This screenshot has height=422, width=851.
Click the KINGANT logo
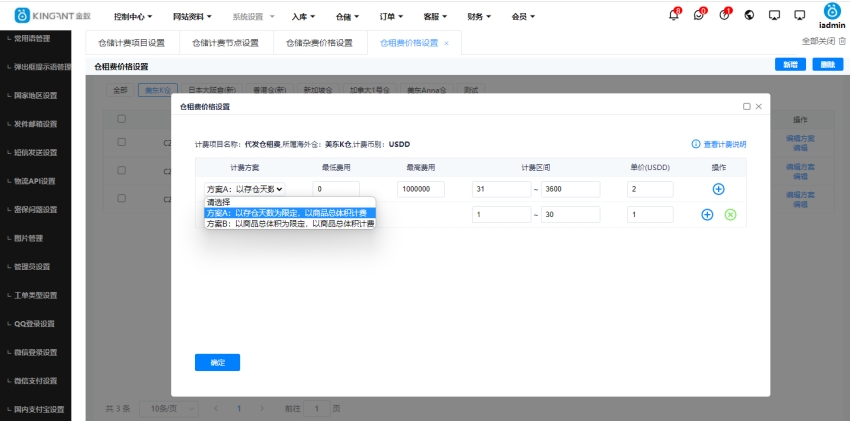(53, 16)
